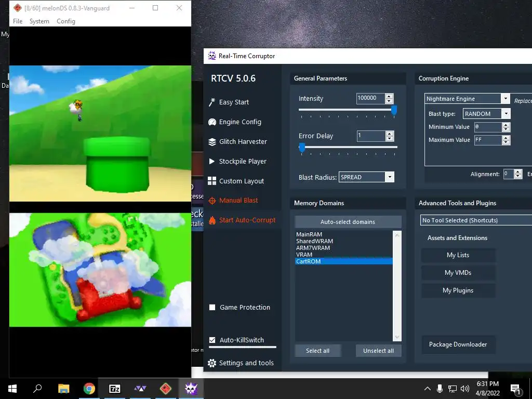The image size is (532, 399).
Task: Increase the Minimum Value stepper
Action: (x=506, y=125)
